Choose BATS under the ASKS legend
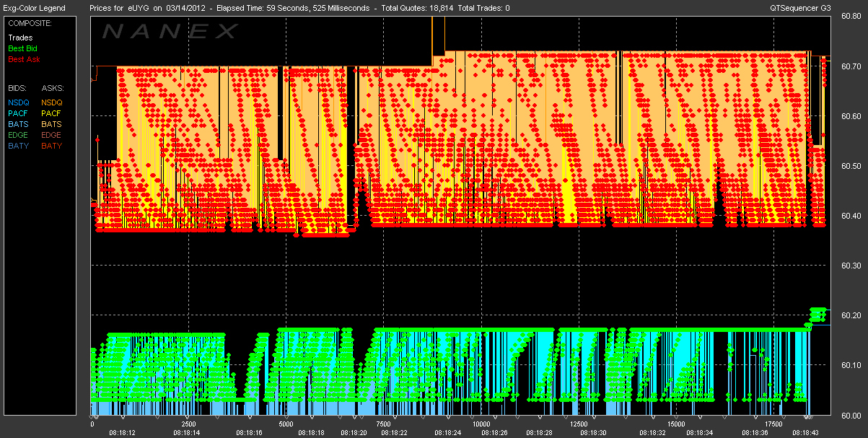Screen dimensions: 868x438 tap(51, 124)
